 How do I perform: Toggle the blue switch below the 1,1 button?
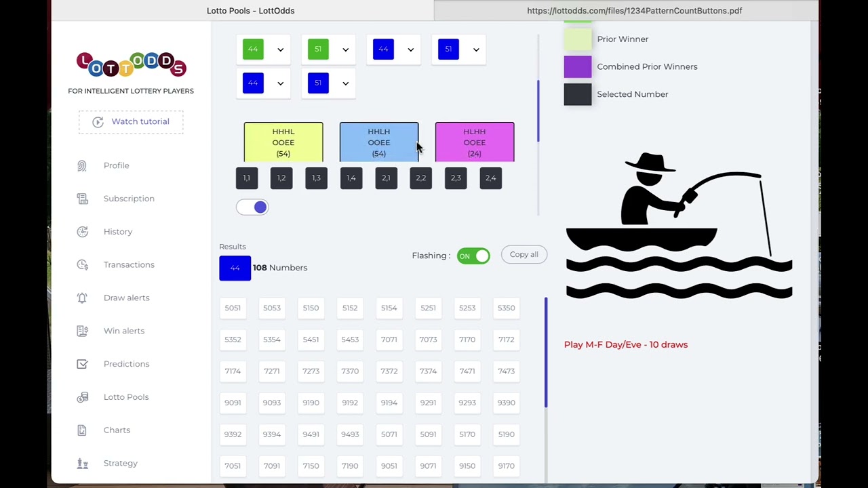tap(252, 207)
